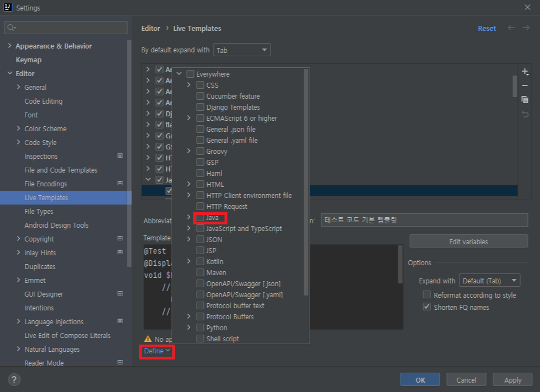Click the Cancel button
Image resolution: width=540 pixels, height=392 pixels.
pyautogui.click(x=466, y=380)
